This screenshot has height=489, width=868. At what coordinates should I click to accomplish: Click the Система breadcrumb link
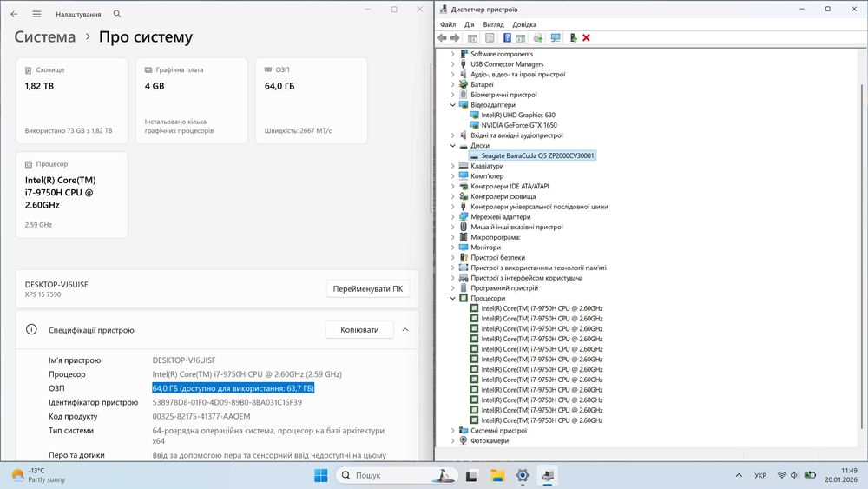pyautogui.click(x=45, y=37)
